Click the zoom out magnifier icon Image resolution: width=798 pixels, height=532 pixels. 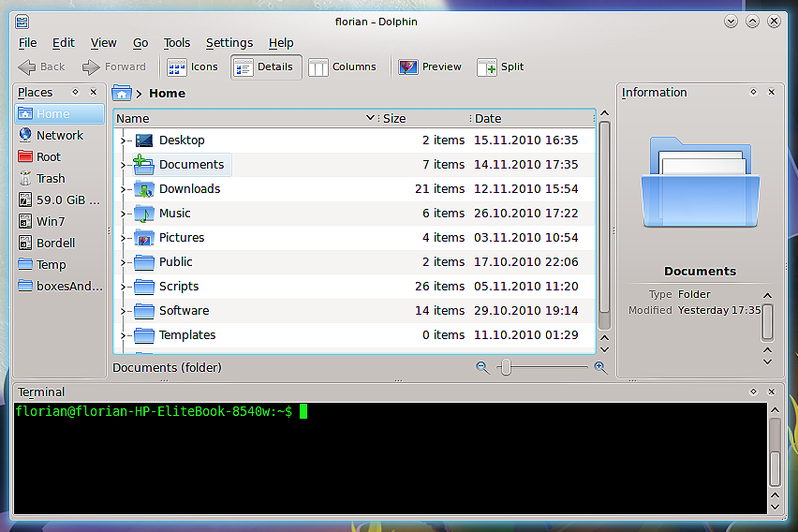[x=482, y=368]
